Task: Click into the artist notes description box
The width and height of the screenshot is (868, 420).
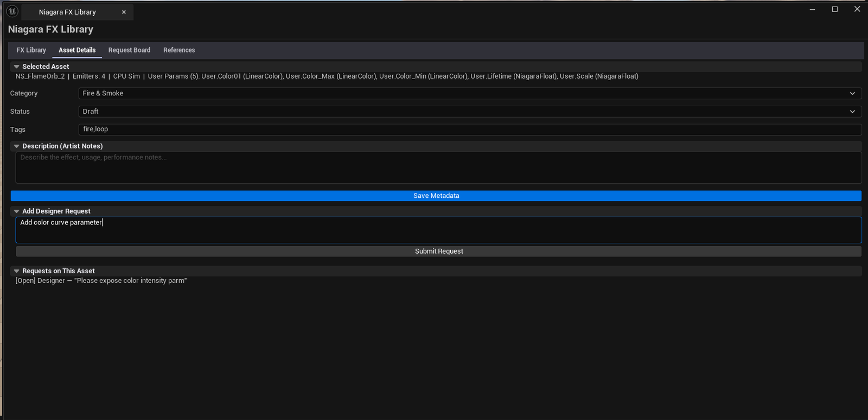Action: tap(438, 167)
